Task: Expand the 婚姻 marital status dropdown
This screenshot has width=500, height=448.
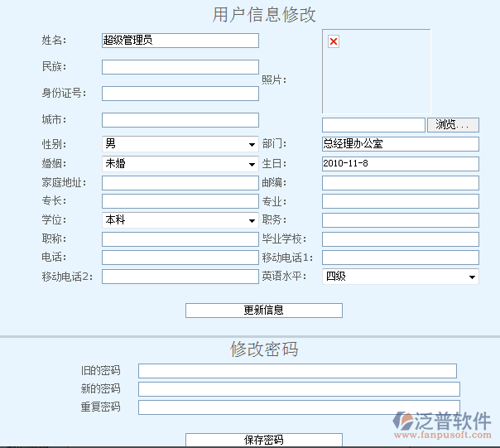Action: tap(180, 164)
